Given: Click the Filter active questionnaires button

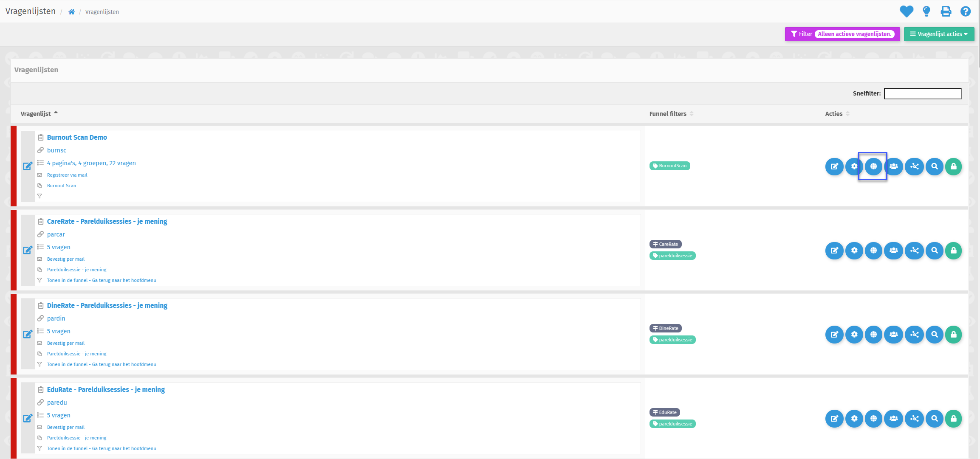Looking at the screenshot, I should [842, 34].
